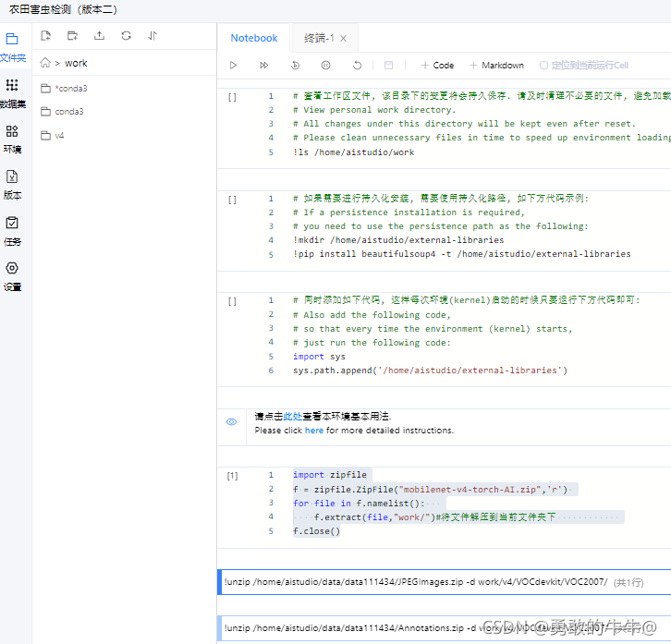Save the notebook with disk icon

tap(388, 66)
